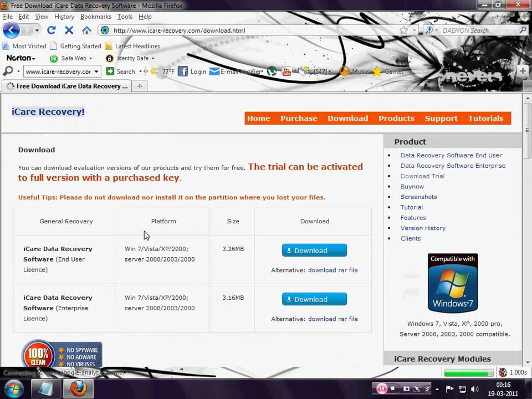The height and width of the screenshot is (399, 532).
Task: Go back with the blue back arrow
Action: (11, 30)
